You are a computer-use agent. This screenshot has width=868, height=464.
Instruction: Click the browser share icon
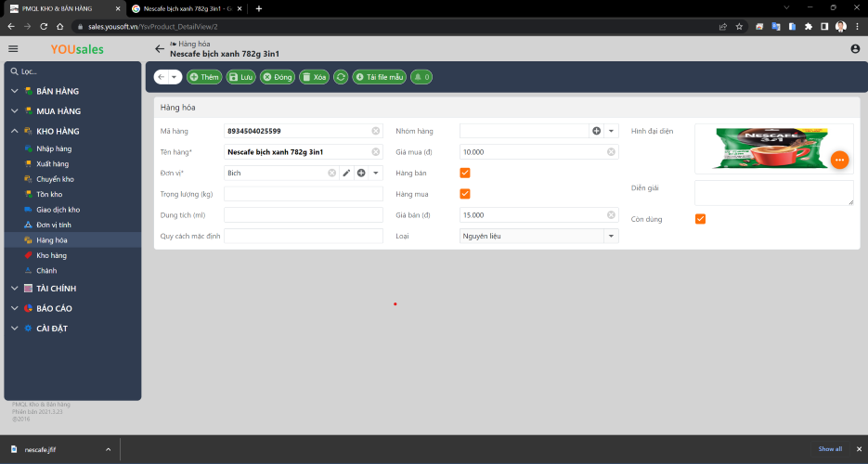coord(723,27)
